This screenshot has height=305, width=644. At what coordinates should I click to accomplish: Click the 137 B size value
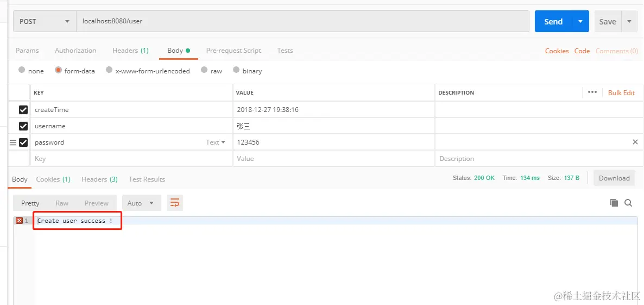click(x=571, y=178)
